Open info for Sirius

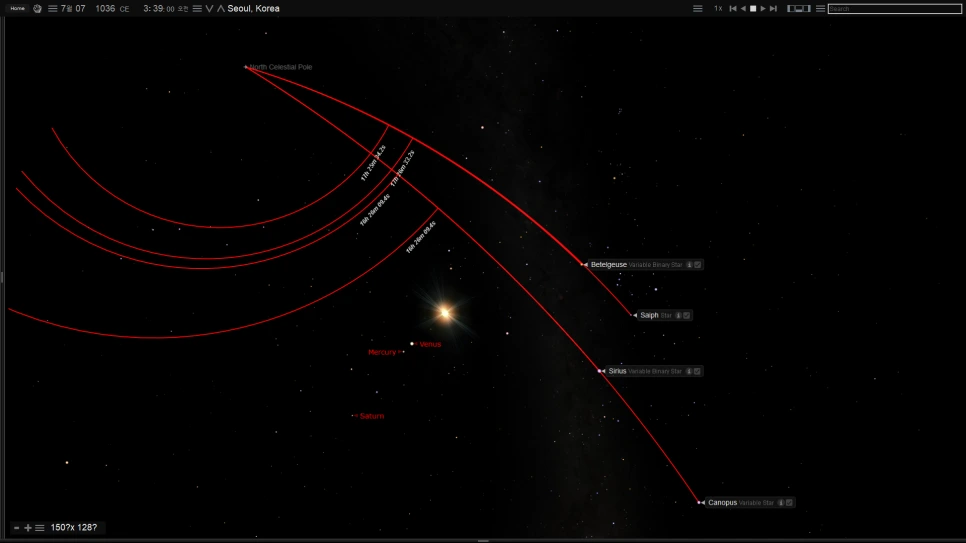click(x=689, y=372)
